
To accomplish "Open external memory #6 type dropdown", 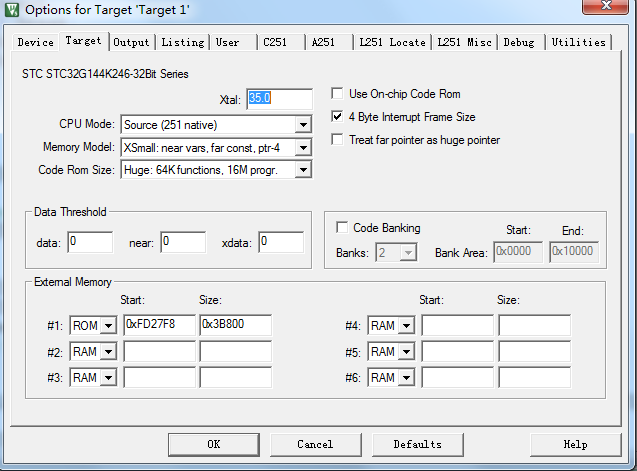I will (407, 378).
